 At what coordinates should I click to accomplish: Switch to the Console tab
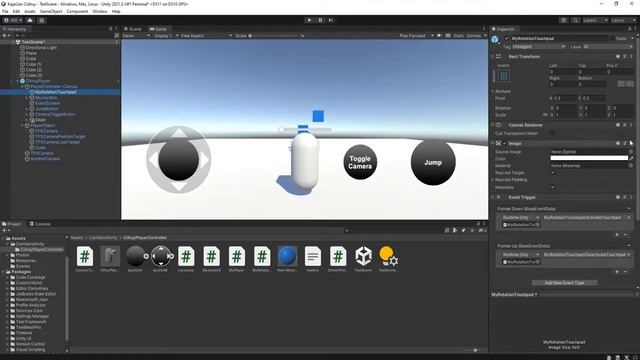(x=40, y=224)
